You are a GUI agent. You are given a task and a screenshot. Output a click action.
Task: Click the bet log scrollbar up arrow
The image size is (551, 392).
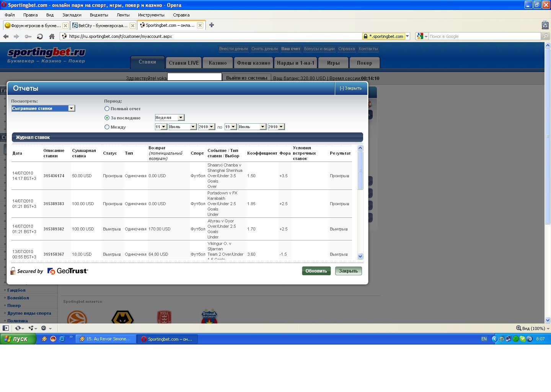(x=360, y=148)
